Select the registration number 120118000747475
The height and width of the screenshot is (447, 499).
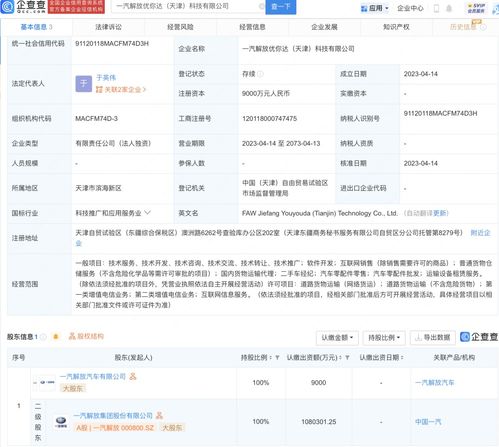(269, 118)
